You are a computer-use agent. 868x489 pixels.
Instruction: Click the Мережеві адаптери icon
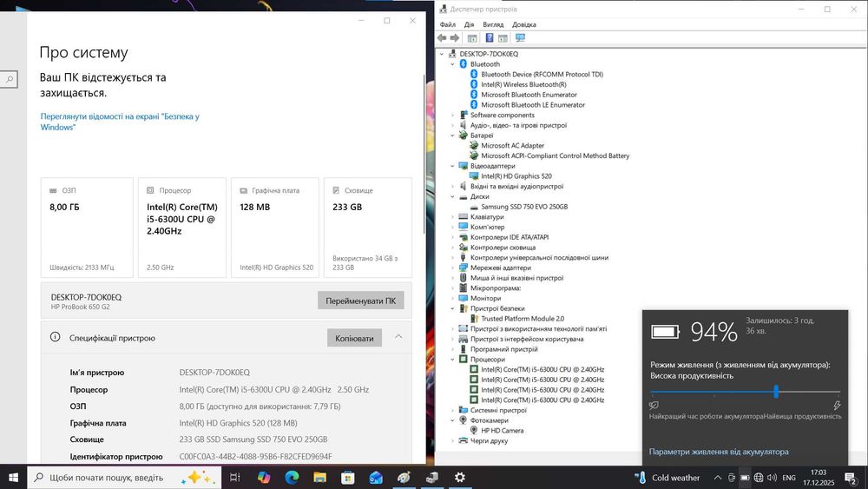coord(464,268)
